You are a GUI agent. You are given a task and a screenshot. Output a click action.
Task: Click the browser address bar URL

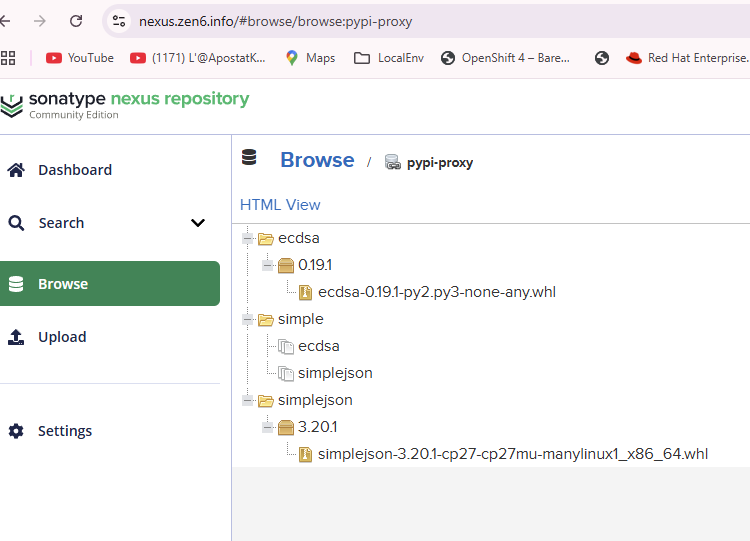pyautogui.click(x=275, y=21)
